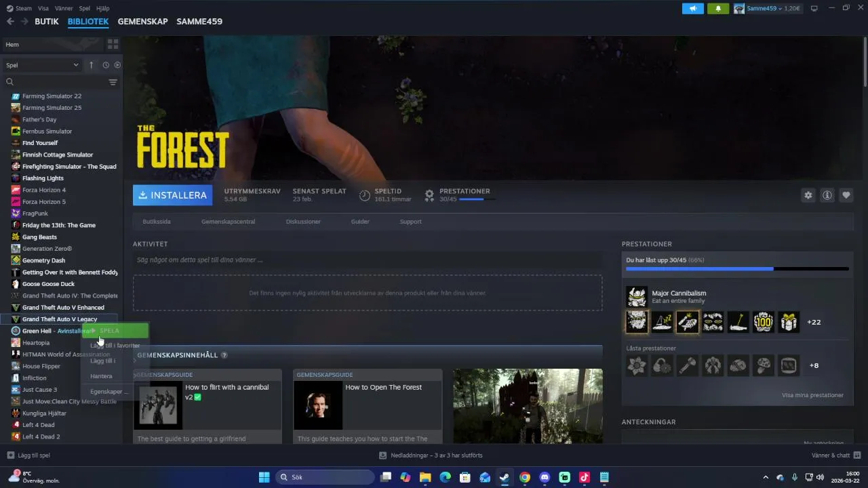
Task: Open Google Chrome from the taskbar
Action: 524,477
